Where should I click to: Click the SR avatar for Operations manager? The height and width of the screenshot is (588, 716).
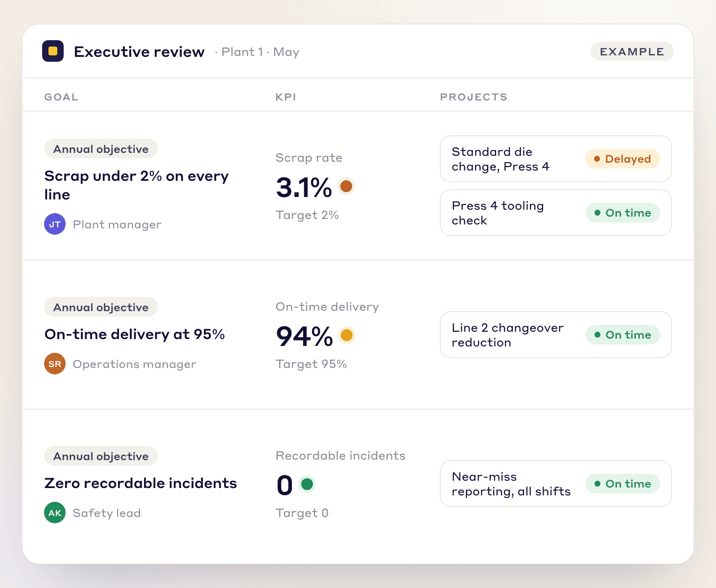click(55, 364)
